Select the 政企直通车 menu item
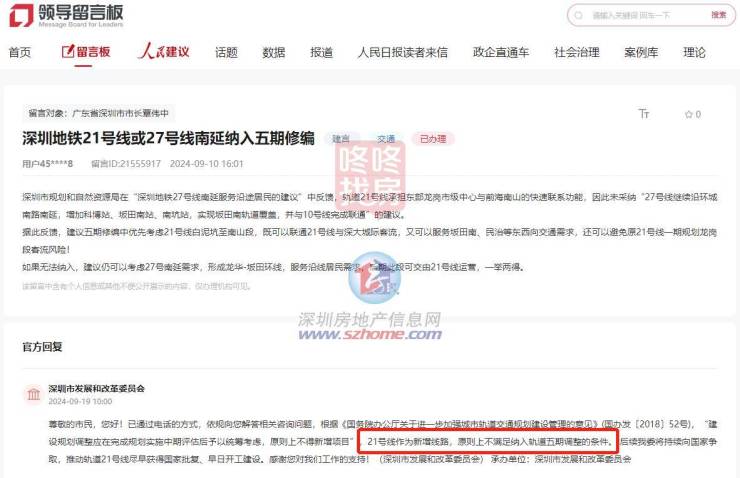This screenshot has height=478, width=740. [x=501, y=52]
